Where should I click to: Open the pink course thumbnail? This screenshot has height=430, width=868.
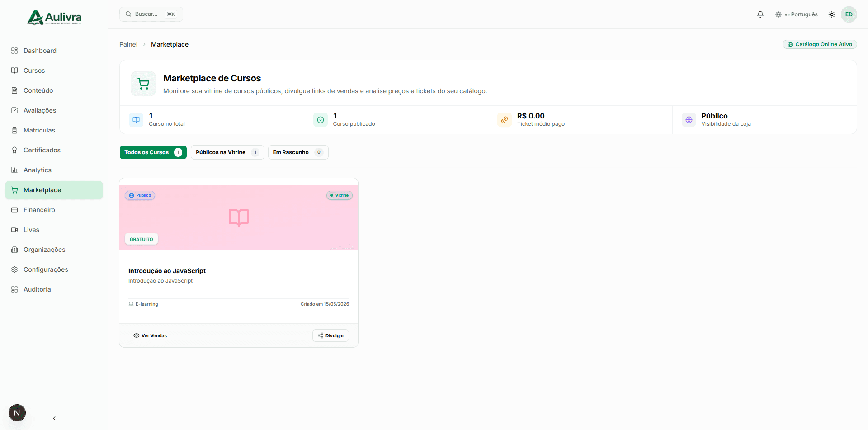[239, 218]
